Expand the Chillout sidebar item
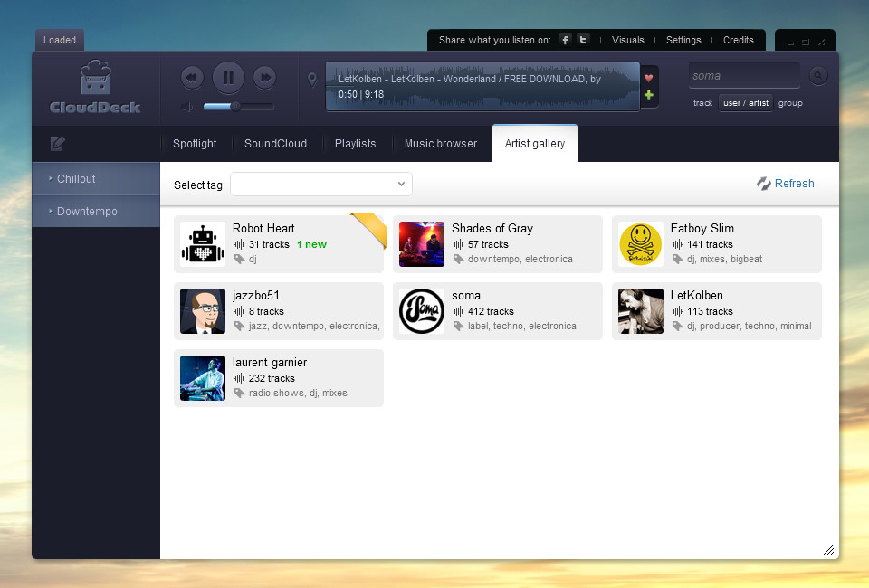 (96, 179)
